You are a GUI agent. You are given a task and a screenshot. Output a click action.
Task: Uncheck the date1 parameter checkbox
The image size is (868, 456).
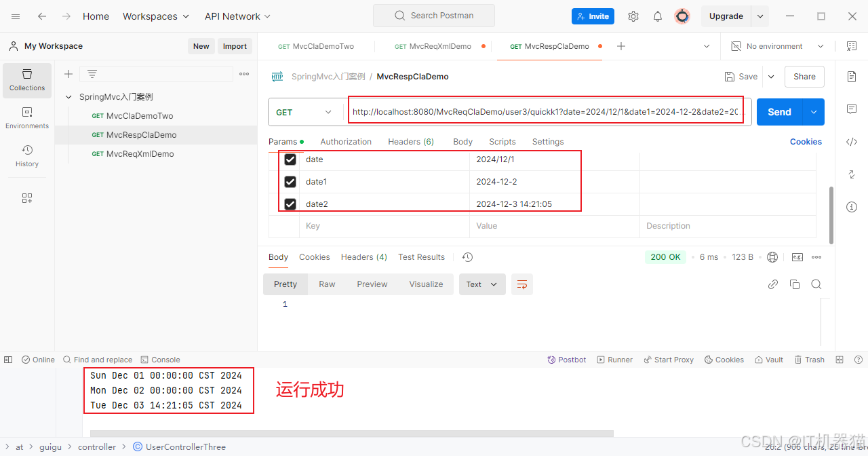click(x=290, y=182)
